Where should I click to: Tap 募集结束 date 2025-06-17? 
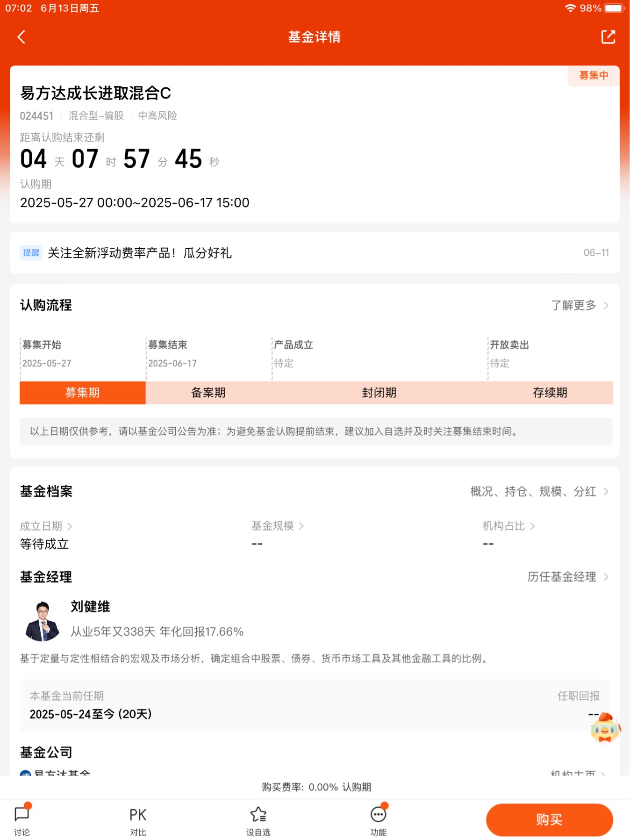coord(172,363)
